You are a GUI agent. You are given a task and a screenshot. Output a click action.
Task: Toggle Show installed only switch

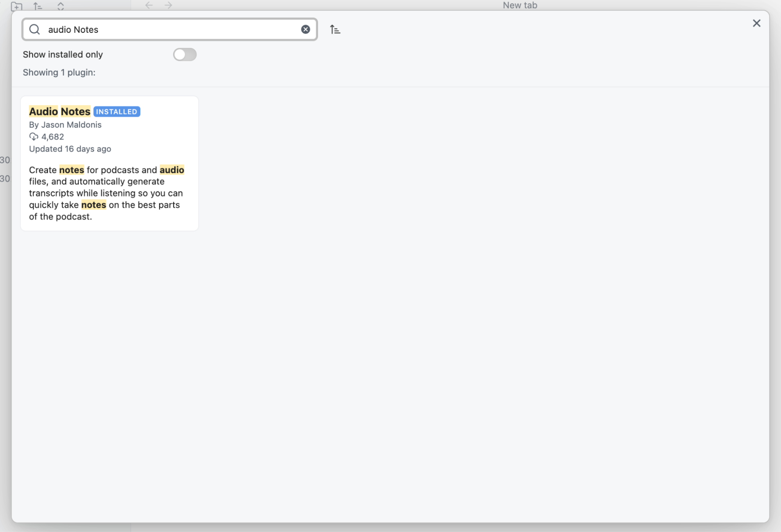click(185, 55)
